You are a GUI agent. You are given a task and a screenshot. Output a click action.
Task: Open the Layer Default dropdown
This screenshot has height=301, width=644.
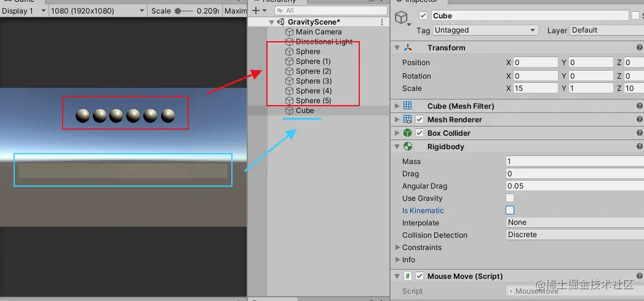(x=606, y=30)
